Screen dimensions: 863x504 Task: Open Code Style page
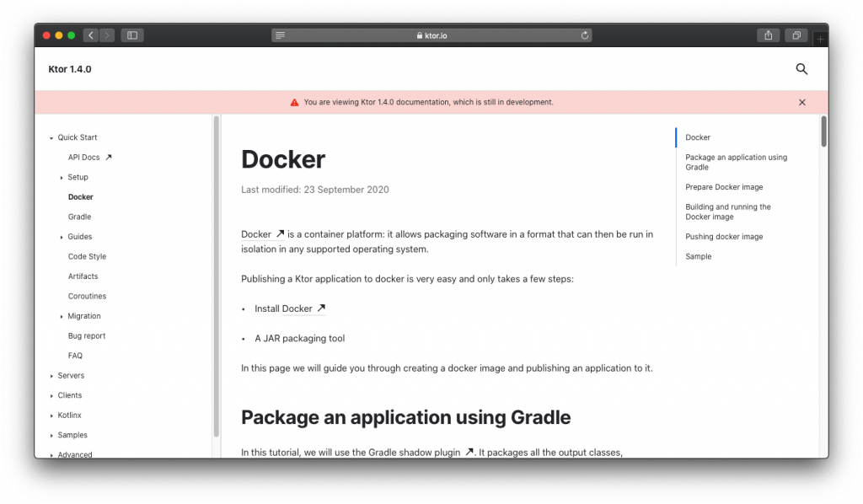pyautogui.click(x=87, y=256)
